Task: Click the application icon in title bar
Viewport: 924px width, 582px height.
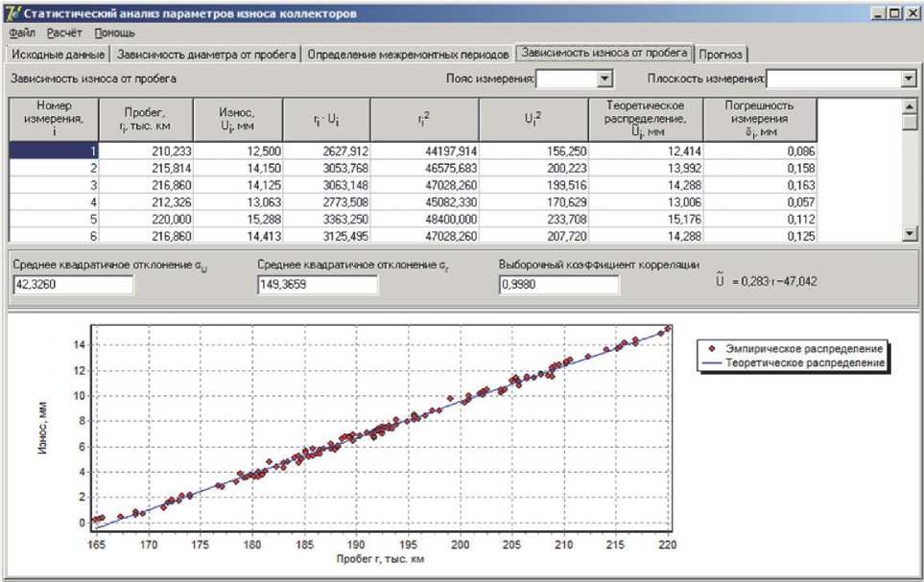Action: 12,13
